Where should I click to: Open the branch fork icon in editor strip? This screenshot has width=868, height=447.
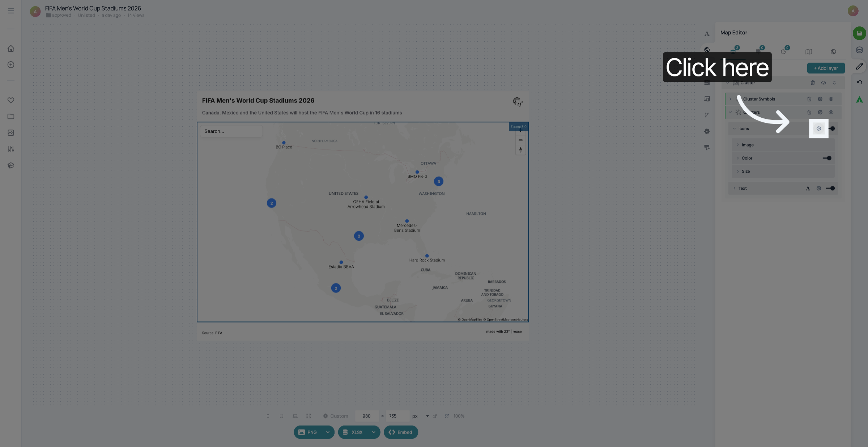coord(707,115)
